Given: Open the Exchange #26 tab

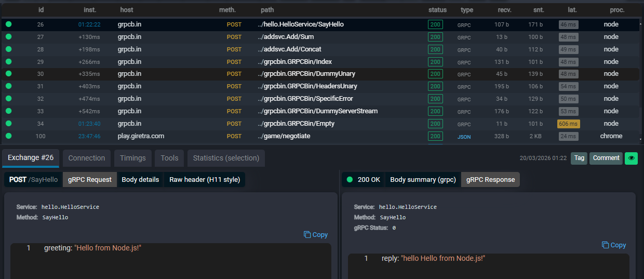Looking at the screenshot, I should tap(31, 158).
